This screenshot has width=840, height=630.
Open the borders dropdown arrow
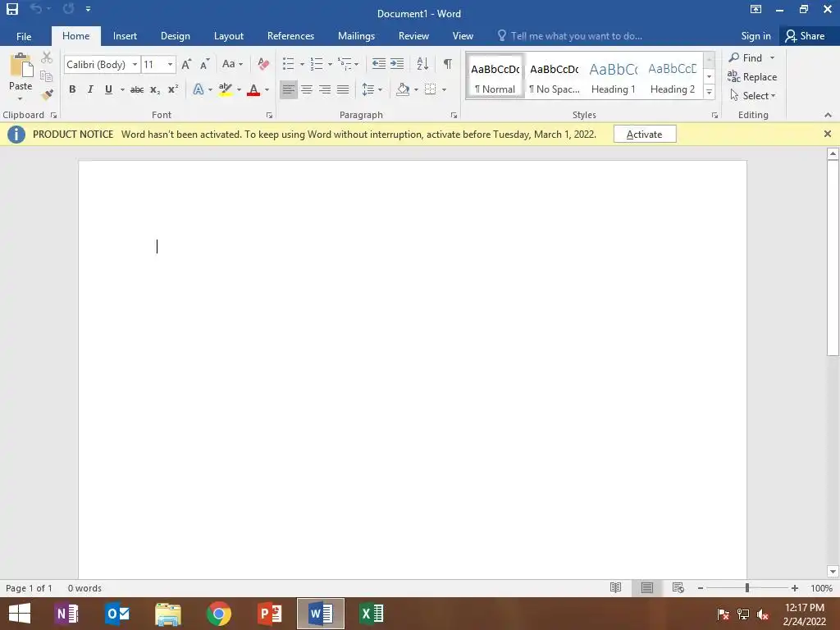click(444, 89)
